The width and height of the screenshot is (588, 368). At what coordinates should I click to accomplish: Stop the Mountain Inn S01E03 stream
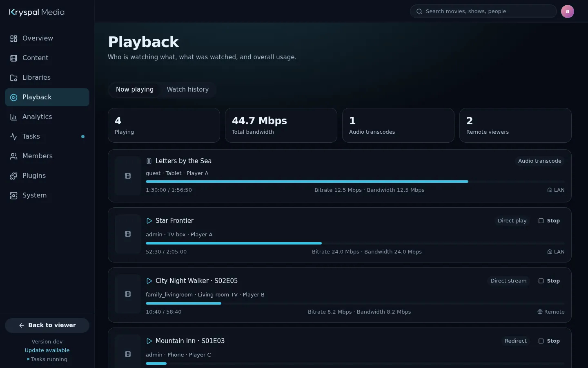549,341
